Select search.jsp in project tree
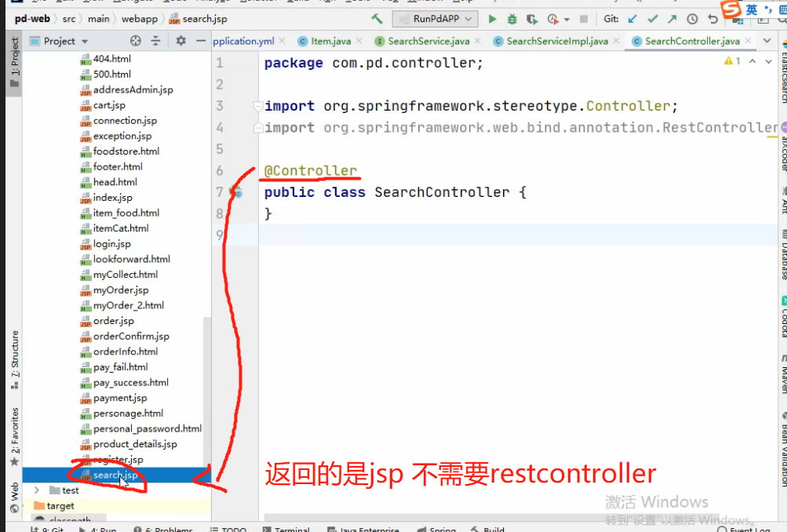Image resolution: width=787 pixels, height=532 pixels. coord(115,475)
